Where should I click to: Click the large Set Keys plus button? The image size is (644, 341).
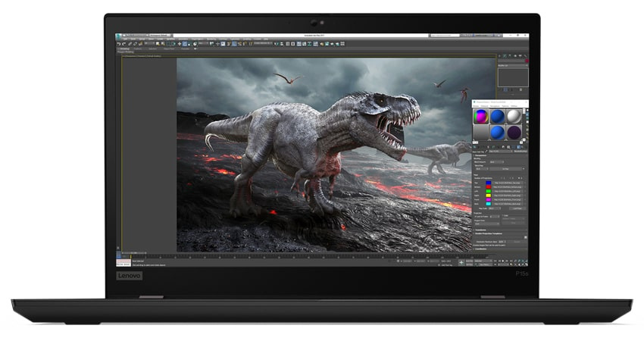461,262
